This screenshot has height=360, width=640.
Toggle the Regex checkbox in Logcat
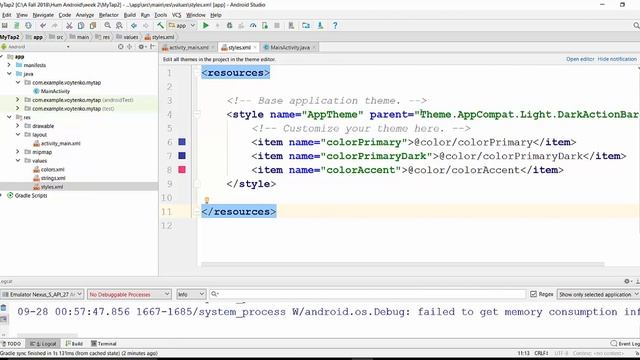click(x=533, y=294)
